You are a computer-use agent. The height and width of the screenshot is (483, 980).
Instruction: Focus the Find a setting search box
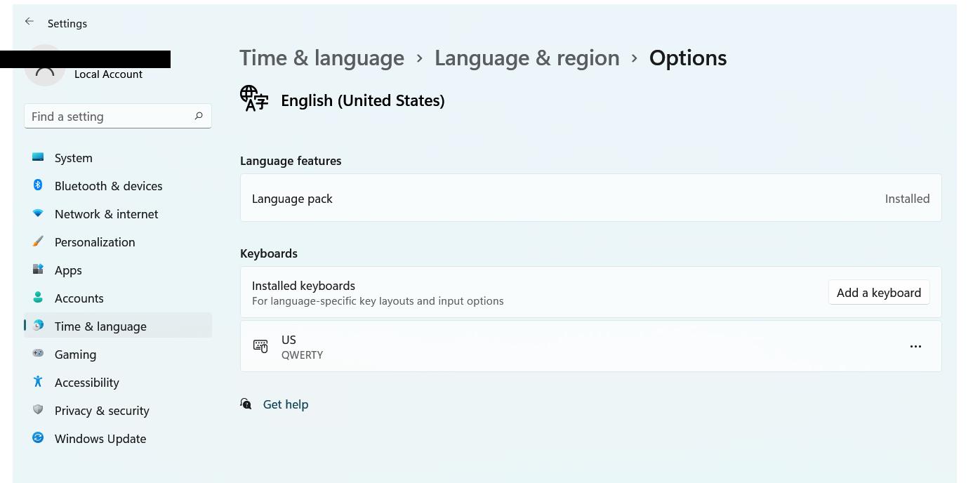point(118,117)
